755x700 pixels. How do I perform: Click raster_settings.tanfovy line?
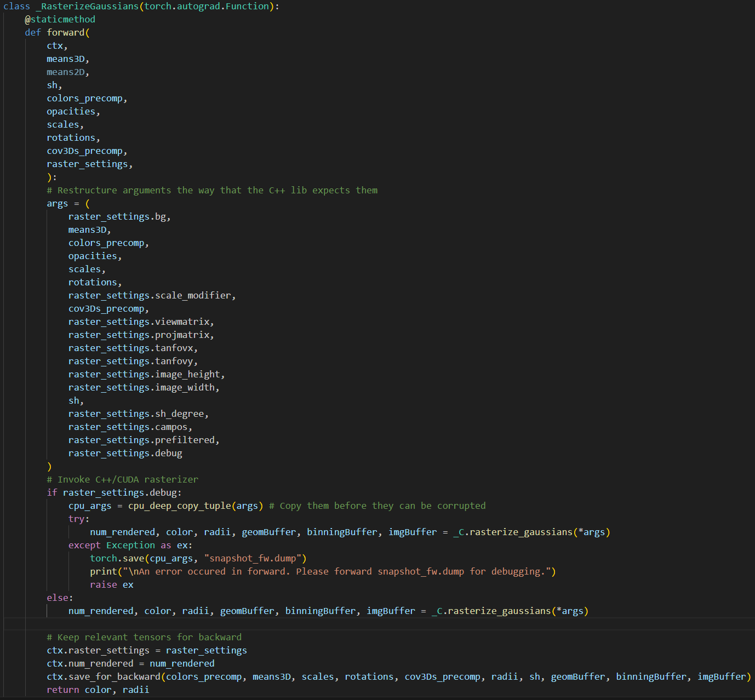tap(133, 362)
